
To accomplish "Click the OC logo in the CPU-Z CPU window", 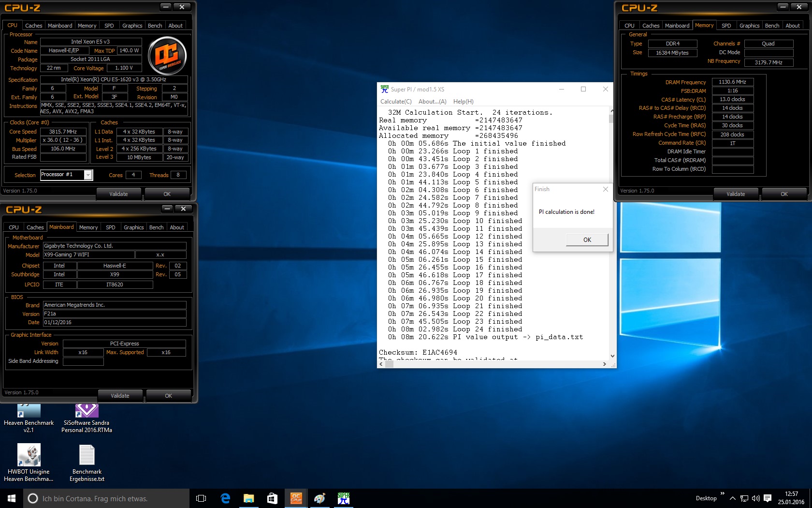I will click(167, 55).
